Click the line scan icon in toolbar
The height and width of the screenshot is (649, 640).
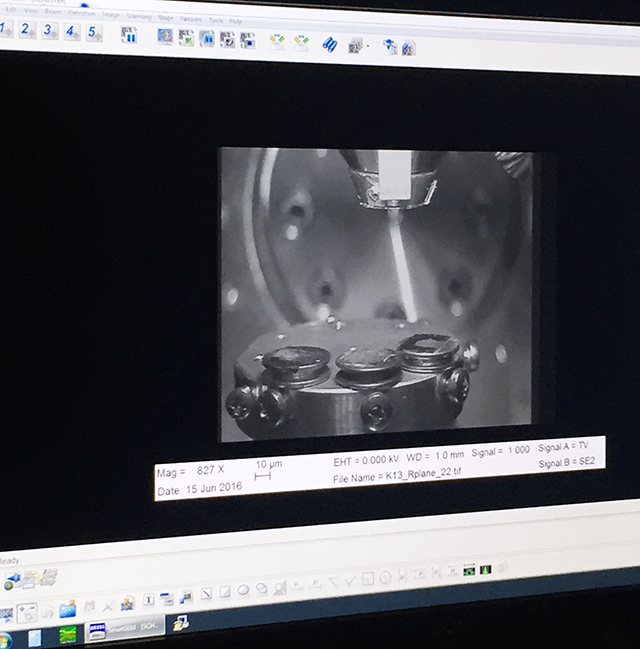pos(227,40)
